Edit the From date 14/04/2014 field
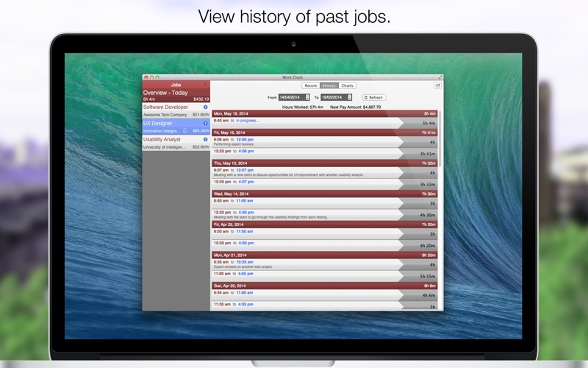This screenshot has height=368, width=588. tap(291, 97)
